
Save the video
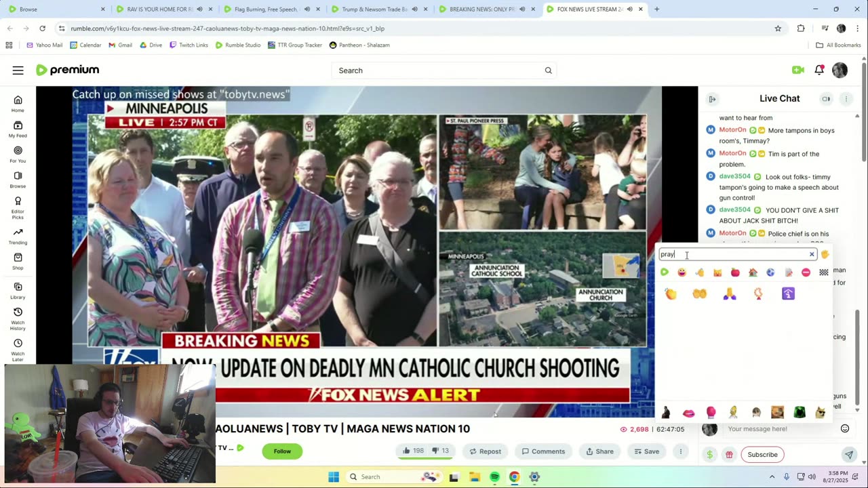(646, 451)
